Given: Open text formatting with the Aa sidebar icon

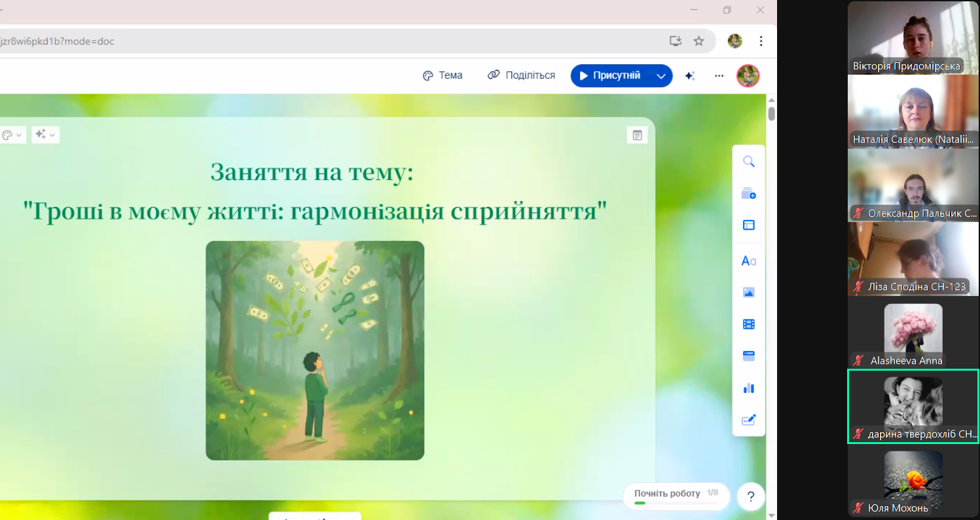Looking at the screenshot, I should pyautogui.click(x=748, y=260).
